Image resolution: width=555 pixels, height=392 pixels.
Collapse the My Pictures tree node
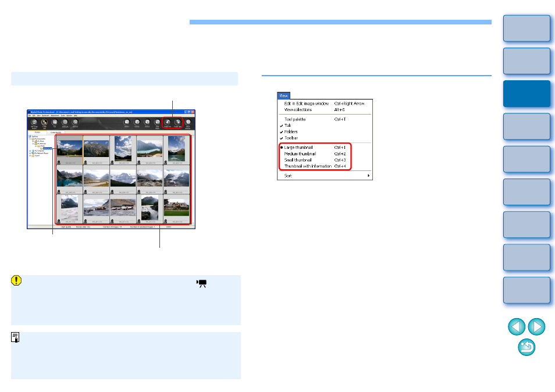click(33, 144)
